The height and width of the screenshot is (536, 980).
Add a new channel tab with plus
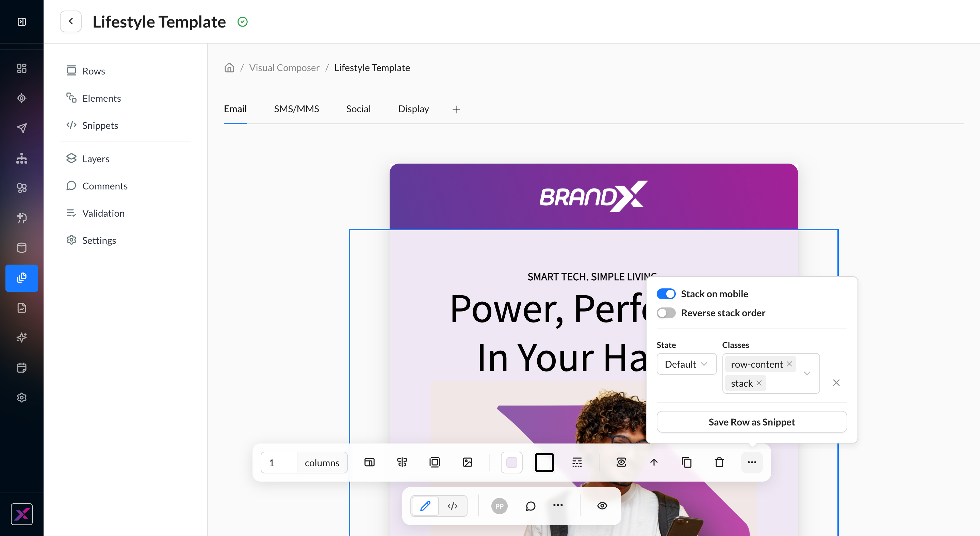[x=457, y=110]
